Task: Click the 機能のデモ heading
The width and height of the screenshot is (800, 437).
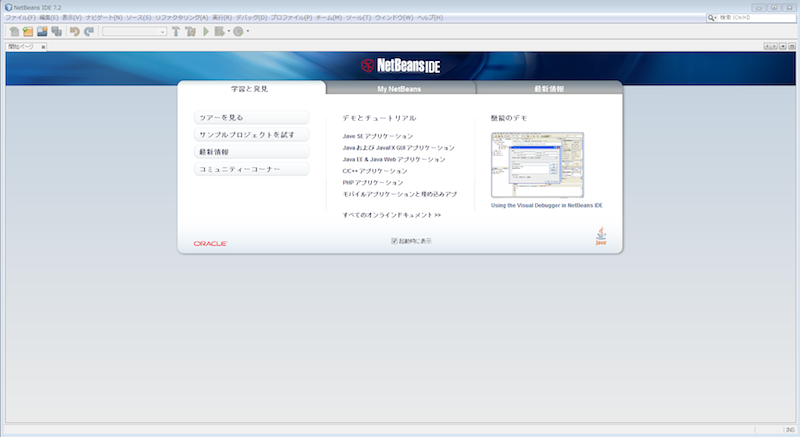Action: click(509, 118)
